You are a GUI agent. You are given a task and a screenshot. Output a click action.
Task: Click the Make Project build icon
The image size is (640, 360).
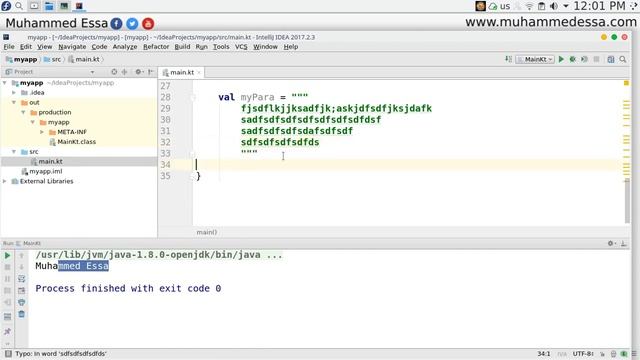click(x=508, y=59)
